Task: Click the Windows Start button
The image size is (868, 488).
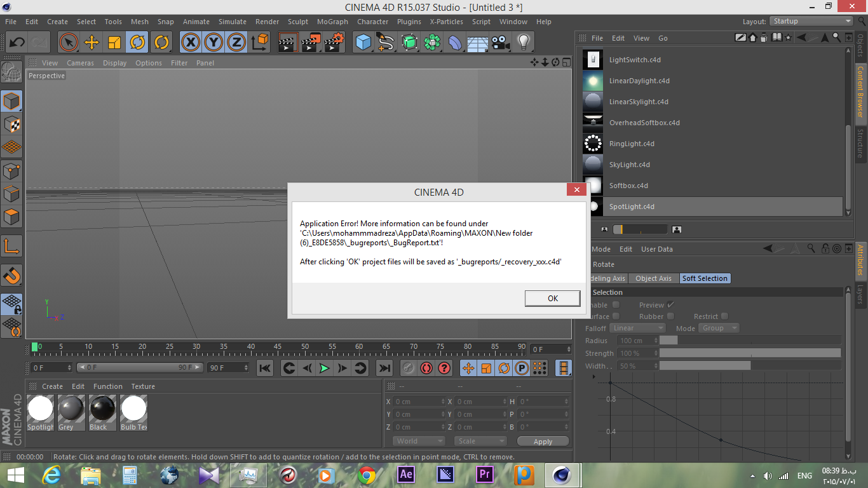Action: [x=15, y=475]
